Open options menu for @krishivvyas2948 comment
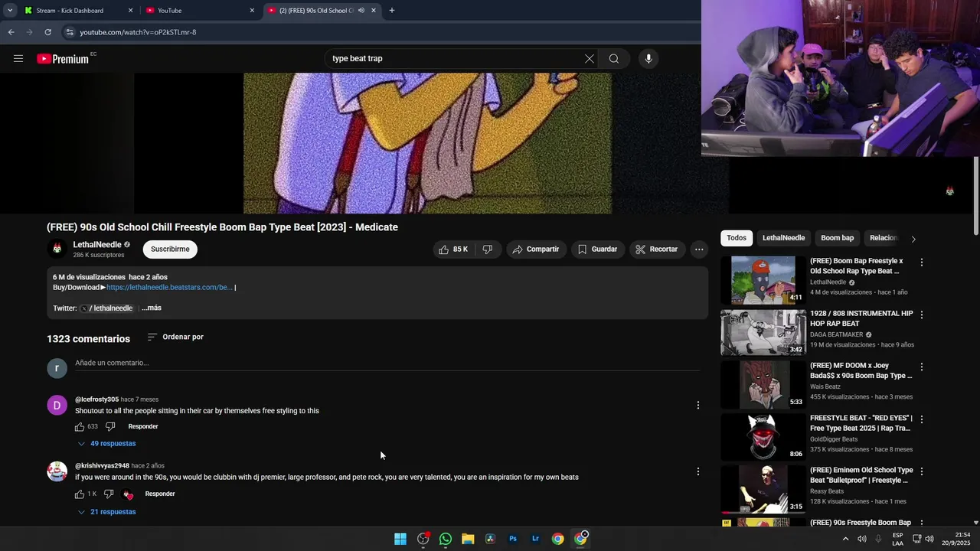This screenshot has width=980, height=551. coord(698,471)
